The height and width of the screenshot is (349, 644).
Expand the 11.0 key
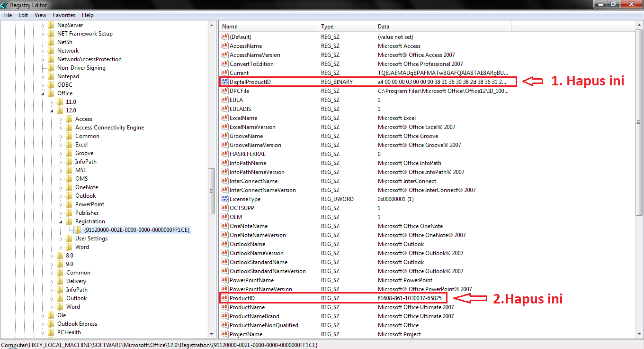[52, 102]
